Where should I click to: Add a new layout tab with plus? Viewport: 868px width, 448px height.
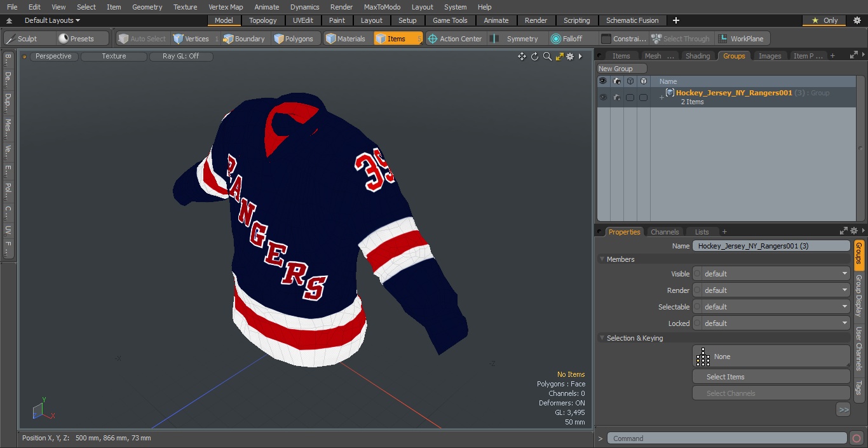[x=675, y=20]
